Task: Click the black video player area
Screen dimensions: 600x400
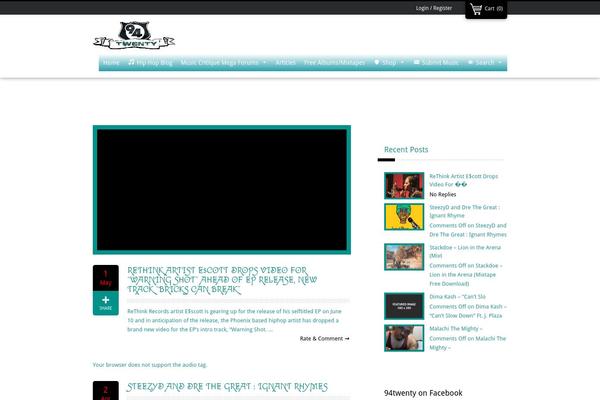Action: coord(222,189)
